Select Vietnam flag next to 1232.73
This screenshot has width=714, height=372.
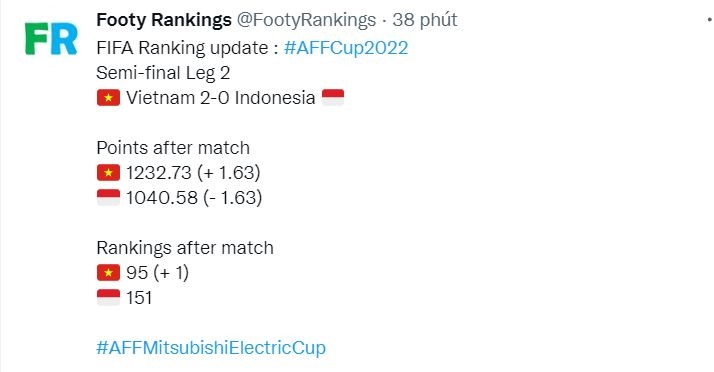click(108, 173)
